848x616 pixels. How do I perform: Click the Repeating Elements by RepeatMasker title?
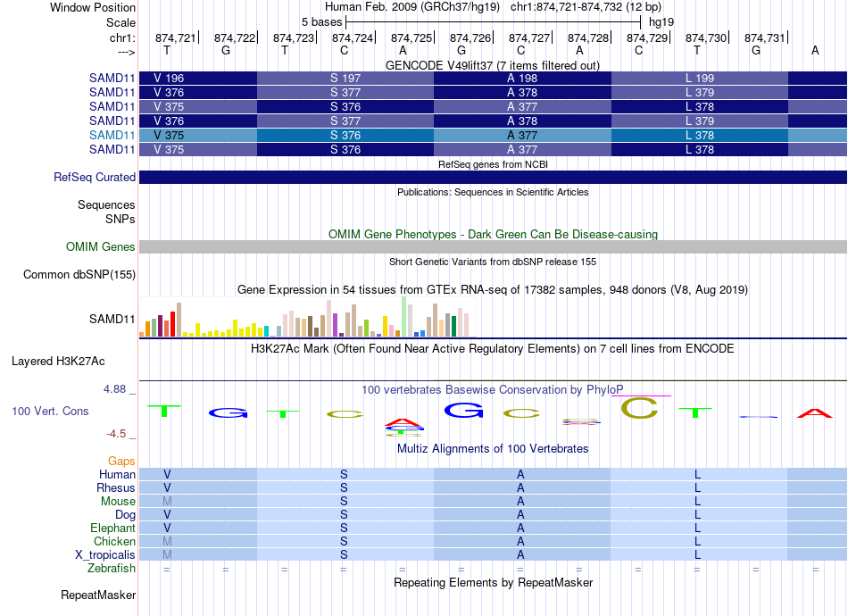(x=493, y=582)
